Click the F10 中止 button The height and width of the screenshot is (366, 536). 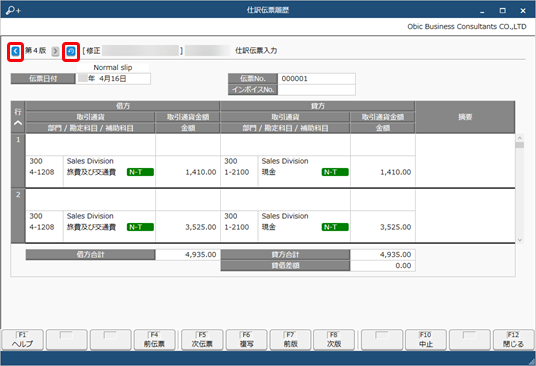426,340
